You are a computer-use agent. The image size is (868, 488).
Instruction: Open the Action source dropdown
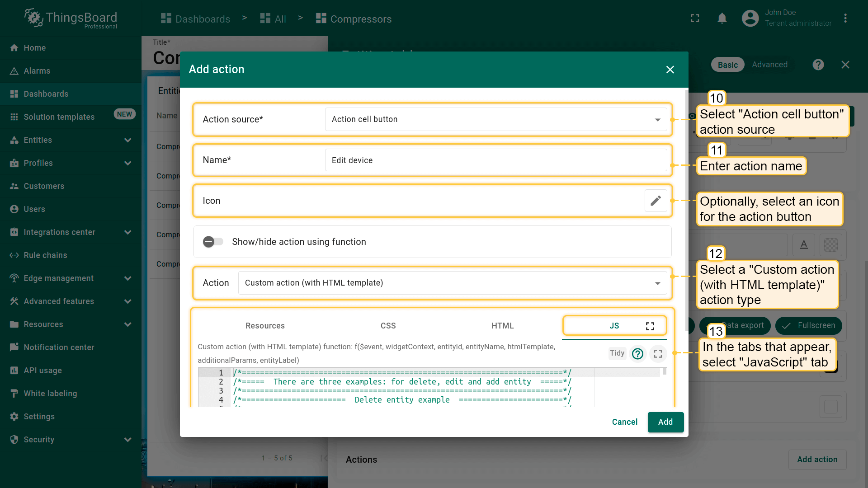coord(495,119)
